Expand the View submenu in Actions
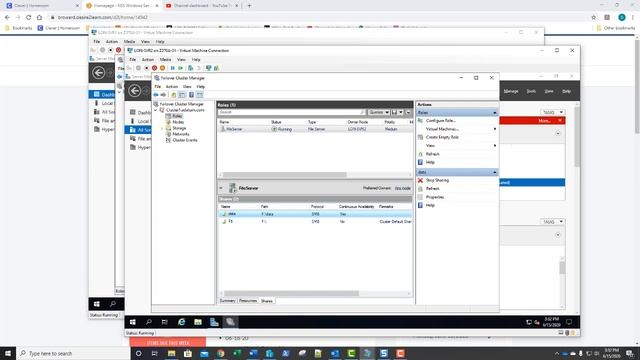This screenshot has width=640, height=360. pos(495,146)
